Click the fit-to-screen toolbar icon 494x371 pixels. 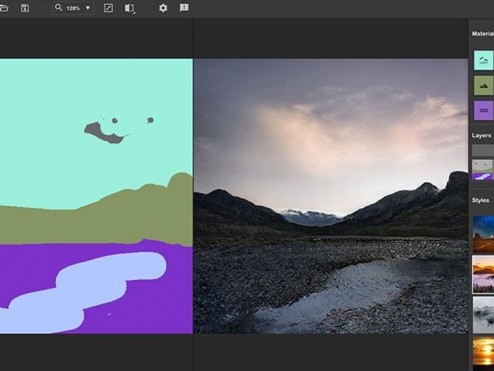pos(108,8)
